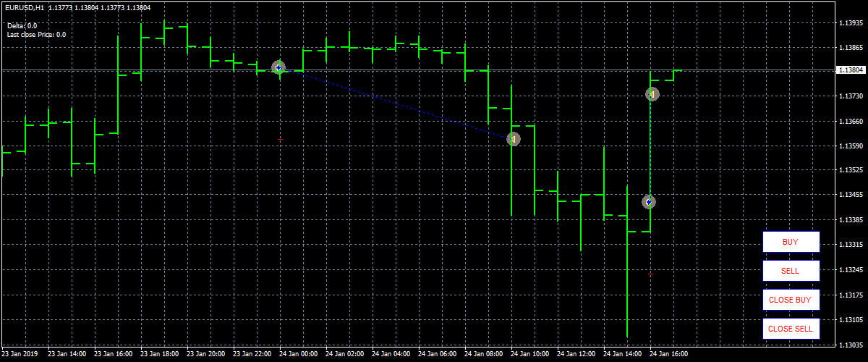Viewport: 868px width, 362px height.
Task: Click the small red marker near price 1.13245
Action: click(x=651, y=274)
